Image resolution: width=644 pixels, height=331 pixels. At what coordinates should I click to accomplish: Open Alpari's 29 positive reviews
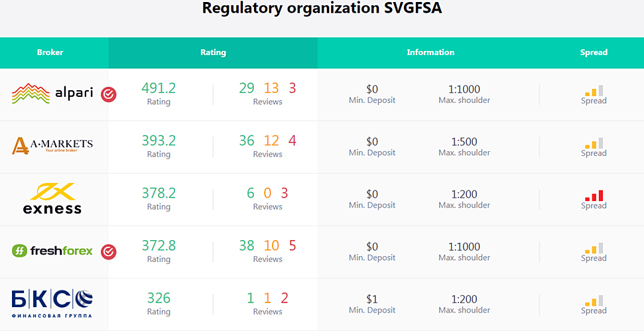click(x=247, y=88)
